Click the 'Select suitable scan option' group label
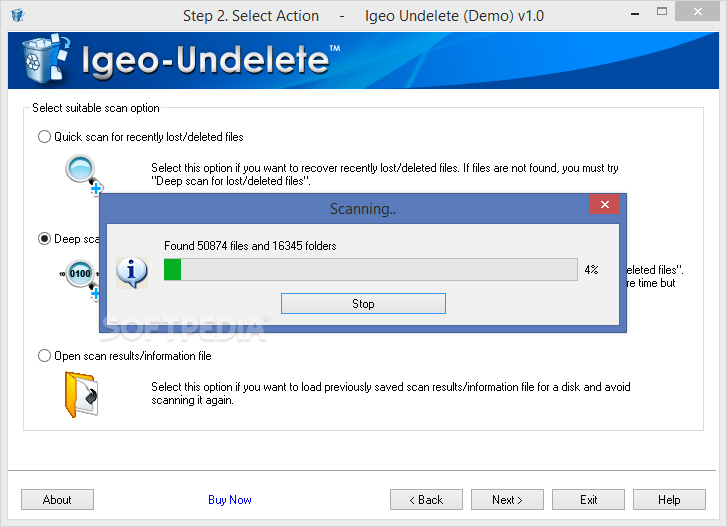The height and width of the screenshot is (527, 727). click(x=96, y=108)
